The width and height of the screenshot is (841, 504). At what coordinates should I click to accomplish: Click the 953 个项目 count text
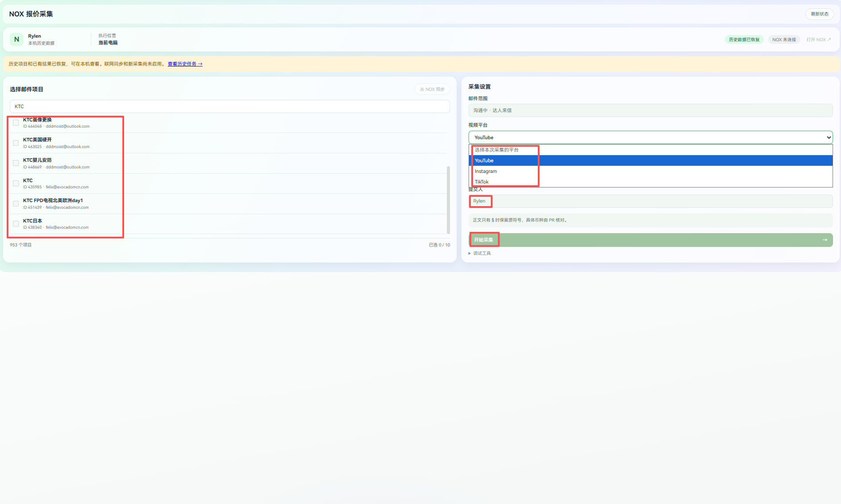click(20, 245)
